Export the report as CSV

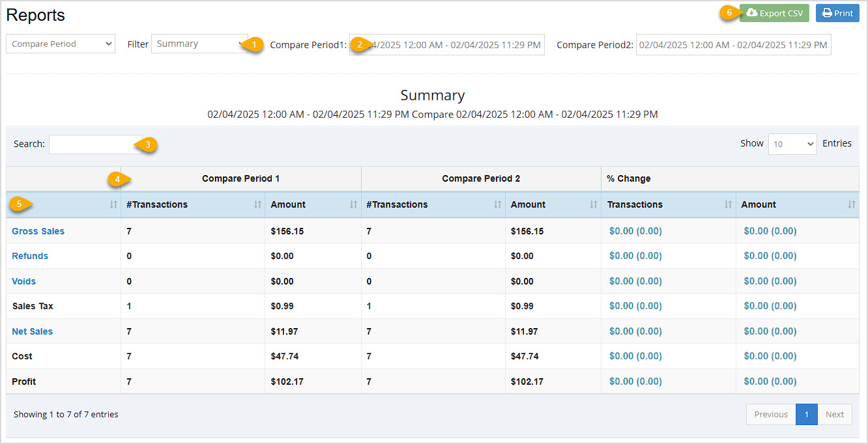774,12
